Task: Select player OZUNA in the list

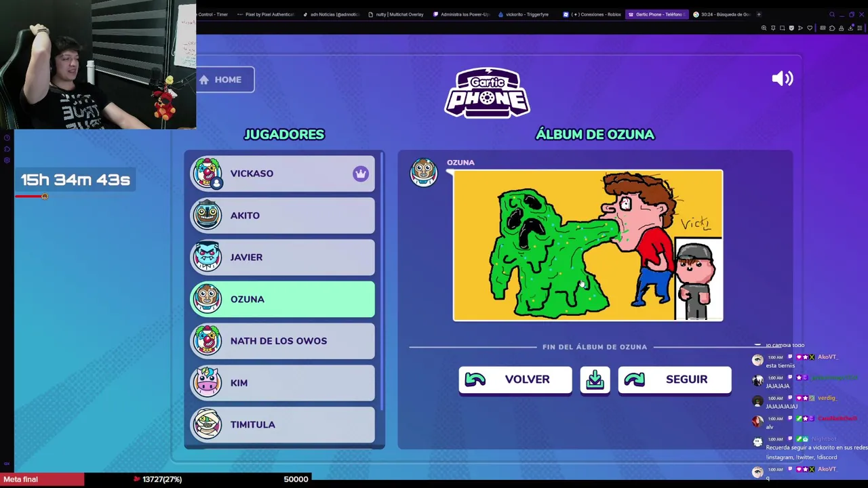Action: 282,299
